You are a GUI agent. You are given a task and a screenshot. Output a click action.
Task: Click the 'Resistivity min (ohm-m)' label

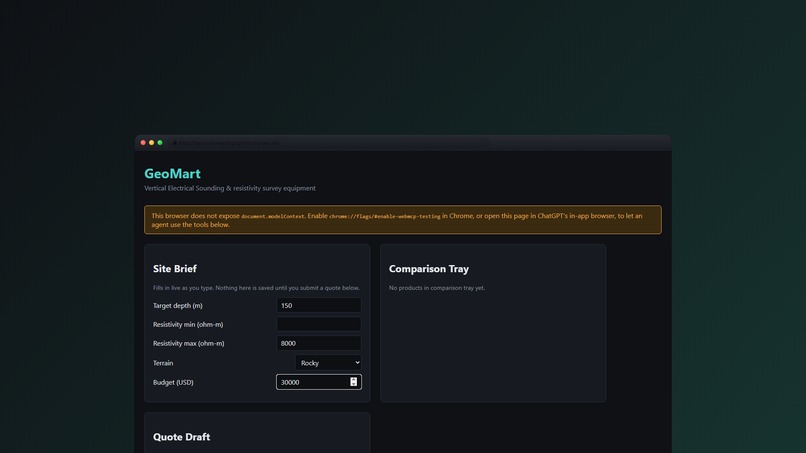click(188, 324)
